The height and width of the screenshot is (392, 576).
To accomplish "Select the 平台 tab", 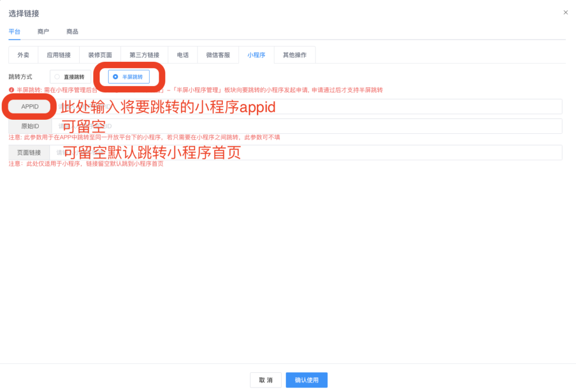I will pos(15,32).
